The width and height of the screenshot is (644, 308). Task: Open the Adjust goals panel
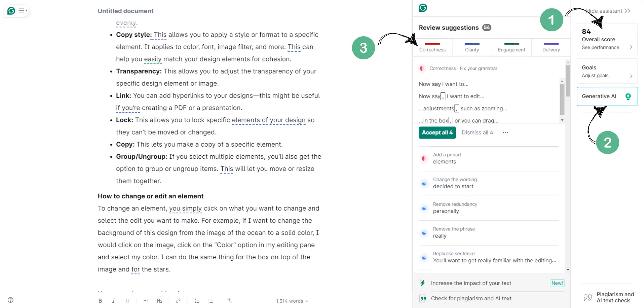tap(607, 71)
